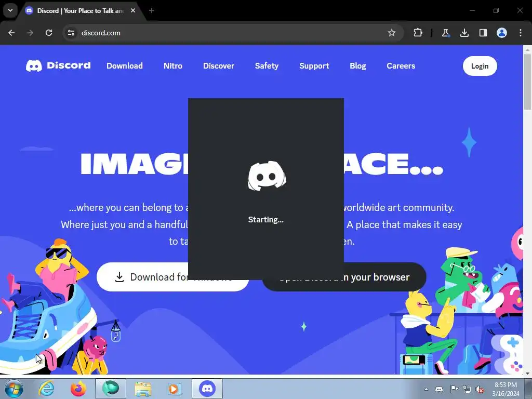Open the Extensions puzzle icon
This screenshot has width=532, height=399.
coord(418,33)
